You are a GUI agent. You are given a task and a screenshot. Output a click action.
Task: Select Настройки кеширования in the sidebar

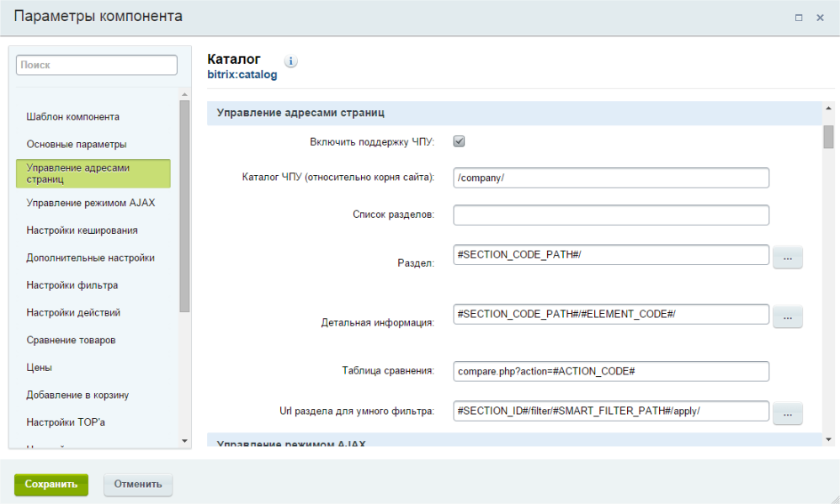pos(82,231)
